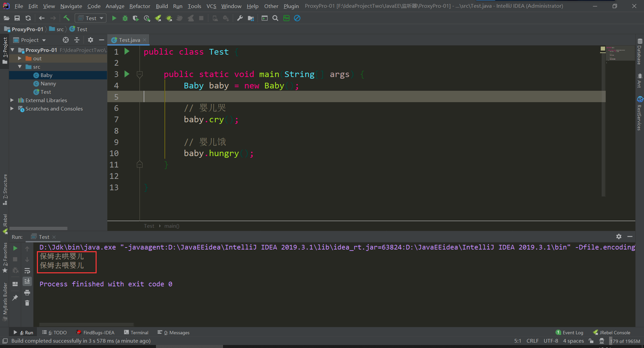Click the Synchronize refresh icon

pos(28,18)
